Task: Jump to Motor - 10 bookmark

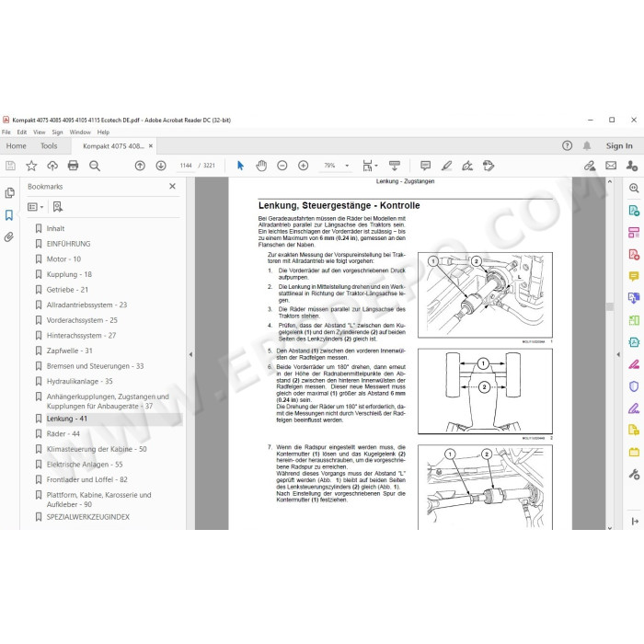Action: (63, 259)
